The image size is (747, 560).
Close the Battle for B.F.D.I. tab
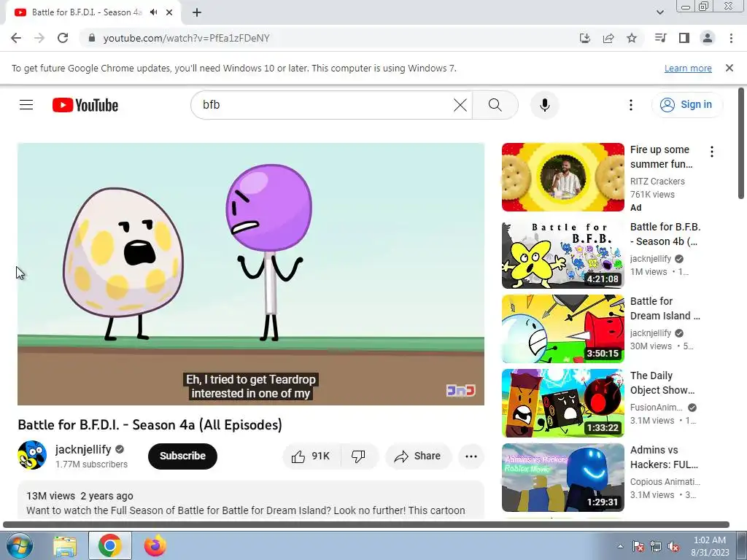tap(169, 12)
